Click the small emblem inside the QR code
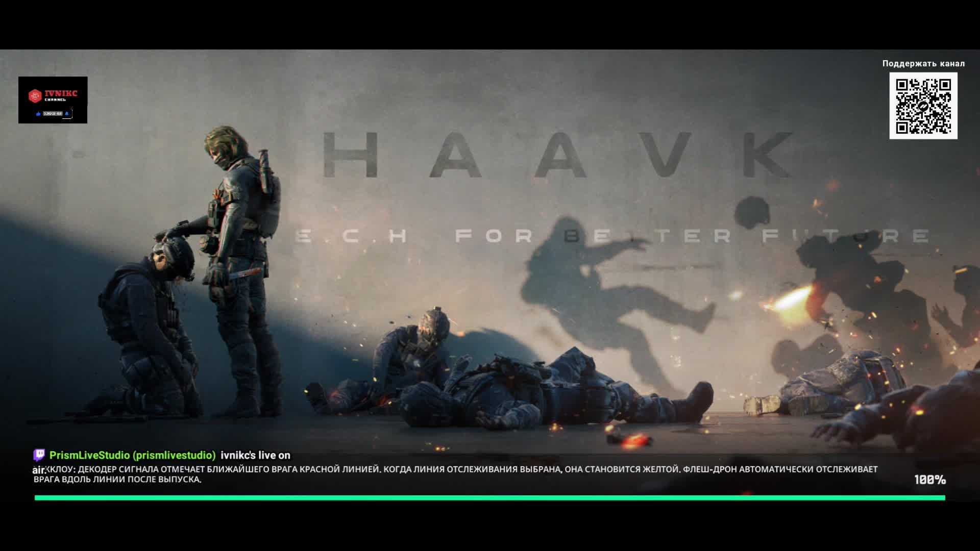 coord(923,106)
